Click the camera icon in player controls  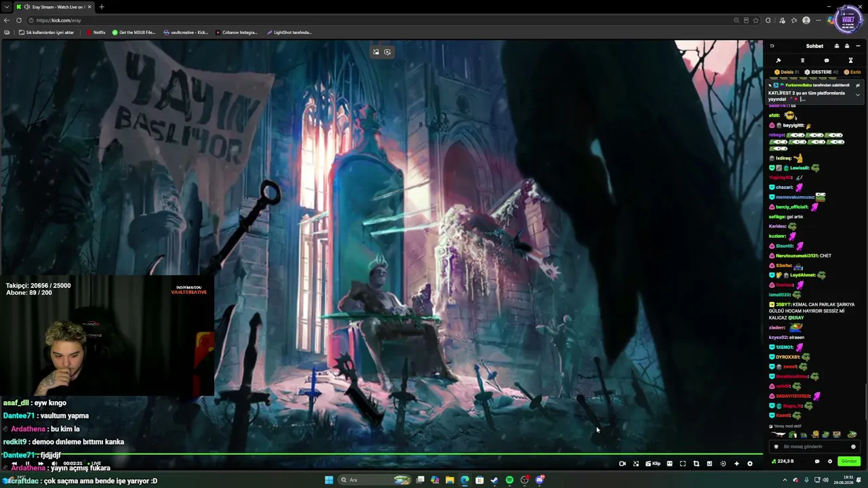click(x=623, y=464)
